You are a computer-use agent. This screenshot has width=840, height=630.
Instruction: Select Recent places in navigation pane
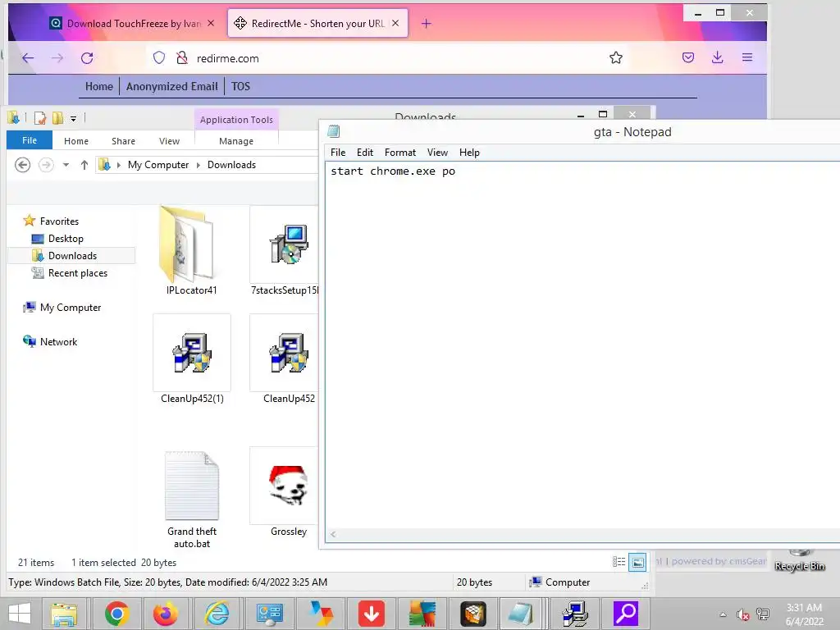coord(78,272)
